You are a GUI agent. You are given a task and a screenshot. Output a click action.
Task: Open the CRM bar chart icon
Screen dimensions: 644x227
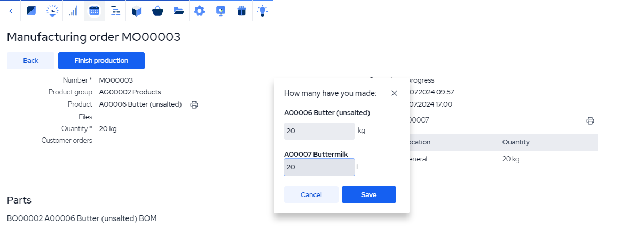point(73,11)
